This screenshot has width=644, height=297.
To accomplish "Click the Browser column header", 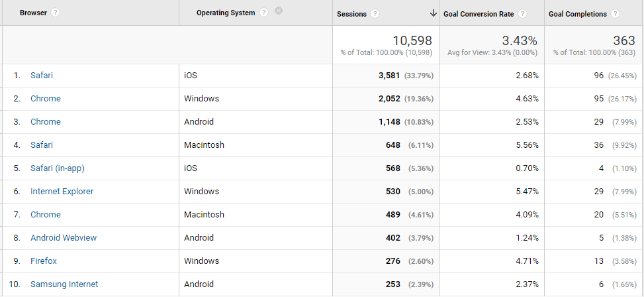I will [x=33, y=13].
